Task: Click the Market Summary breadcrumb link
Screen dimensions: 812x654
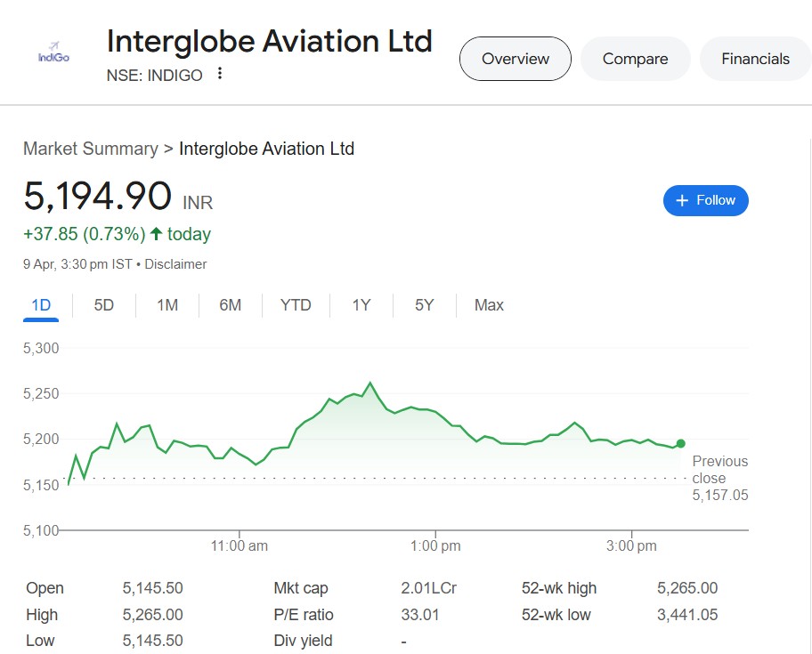Action: [x=90, y=149]
